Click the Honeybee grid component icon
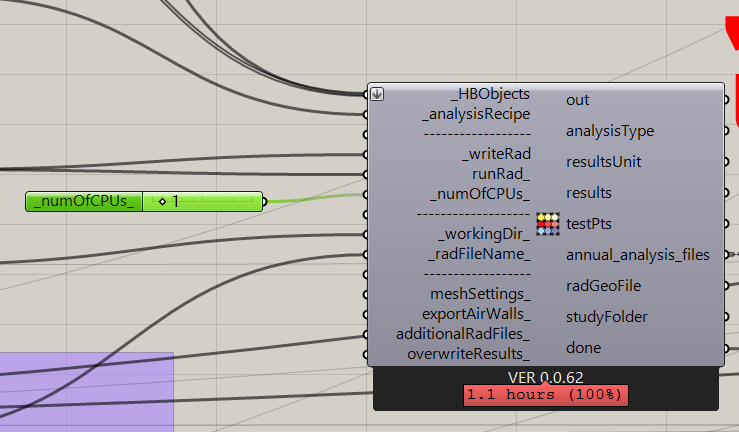The width and height of the screenshot is (739, 432). click(548, 224)
